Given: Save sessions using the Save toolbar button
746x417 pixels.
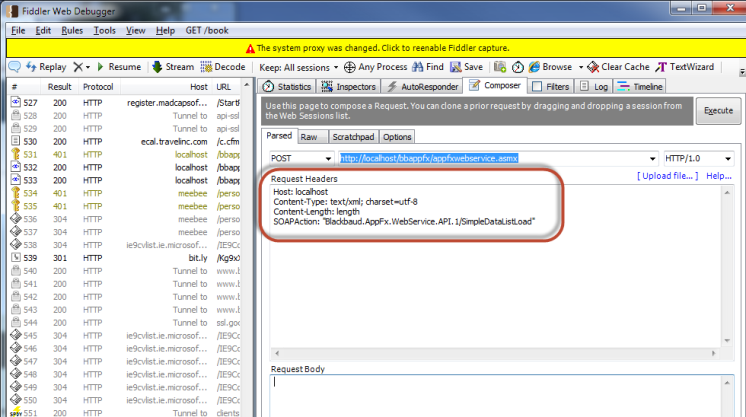Looking at the screenshot, I should 466,67.
